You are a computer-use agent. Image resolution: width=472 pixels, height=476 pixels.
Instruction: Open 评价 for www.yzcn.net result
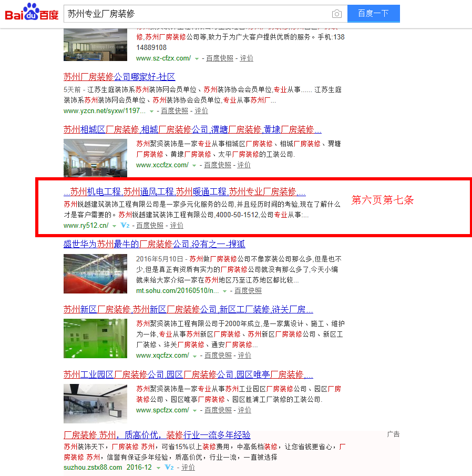coord(201,111)
